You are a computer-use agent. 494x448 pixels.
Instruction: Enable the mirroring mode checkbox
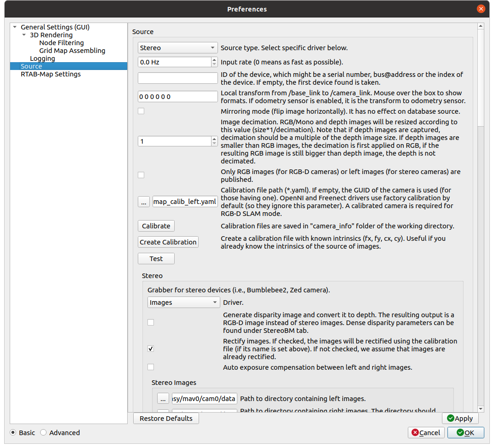(141, 111)
